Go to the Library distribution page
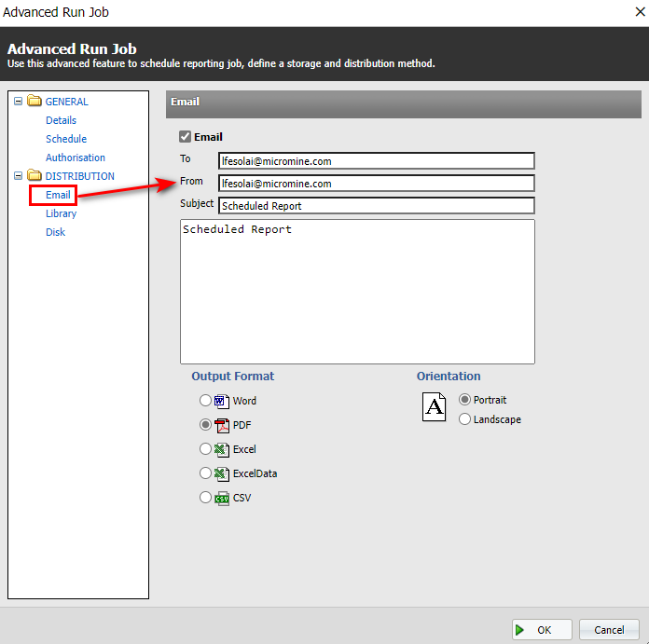 point(62,213)
